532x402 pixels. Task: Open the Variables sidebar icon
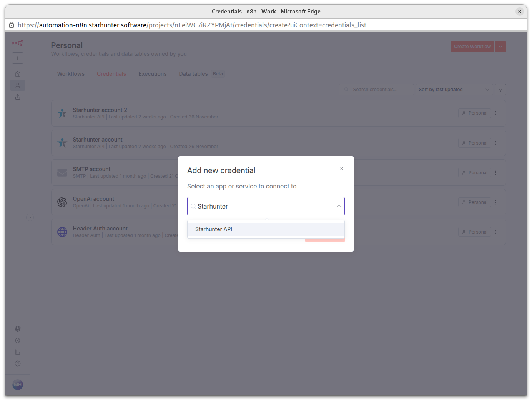(x=18, y=340)
